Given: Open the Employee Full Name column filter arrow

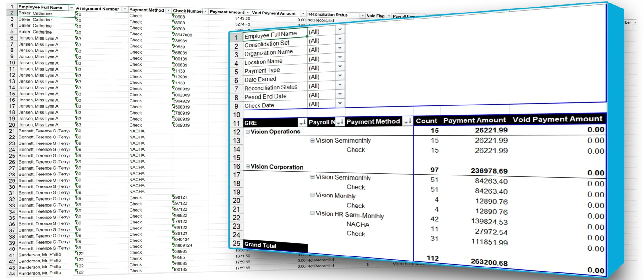Looking at the screenshot, I should (71, 8).
